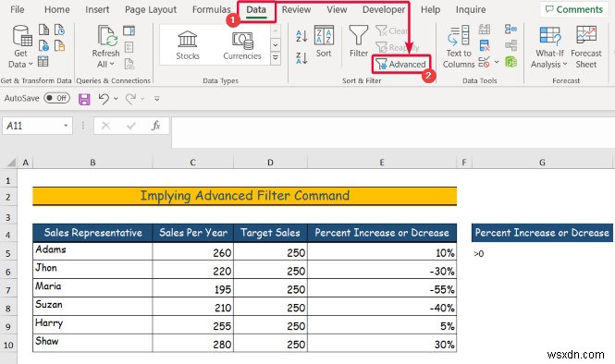Open the Comments pane button

pos(574,9)
